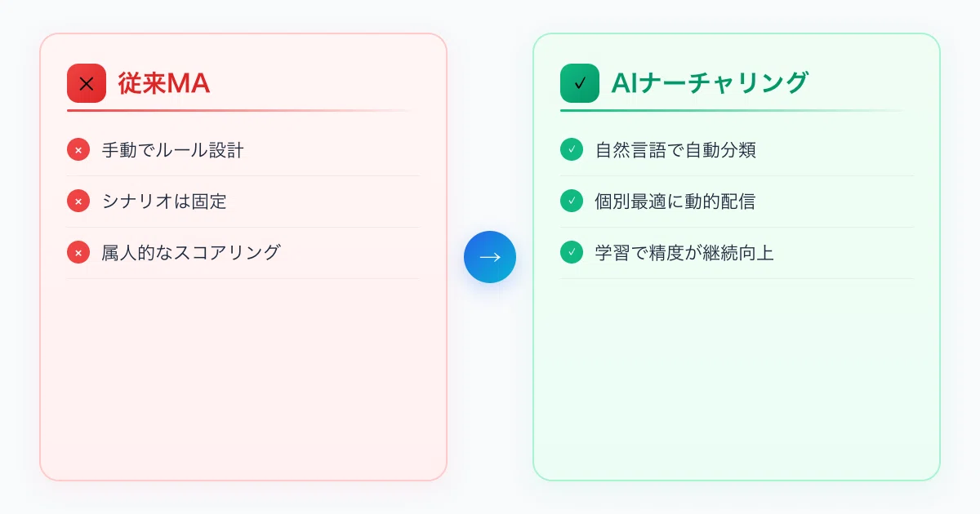
Task: Click the red underline below 従来MA
Action: (243, 110)
